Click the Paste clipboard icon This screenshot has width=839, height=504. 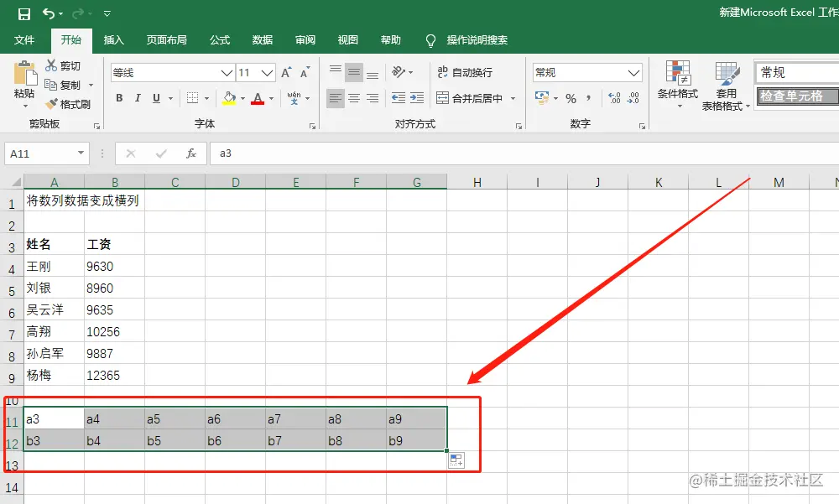tap(24, 74)
